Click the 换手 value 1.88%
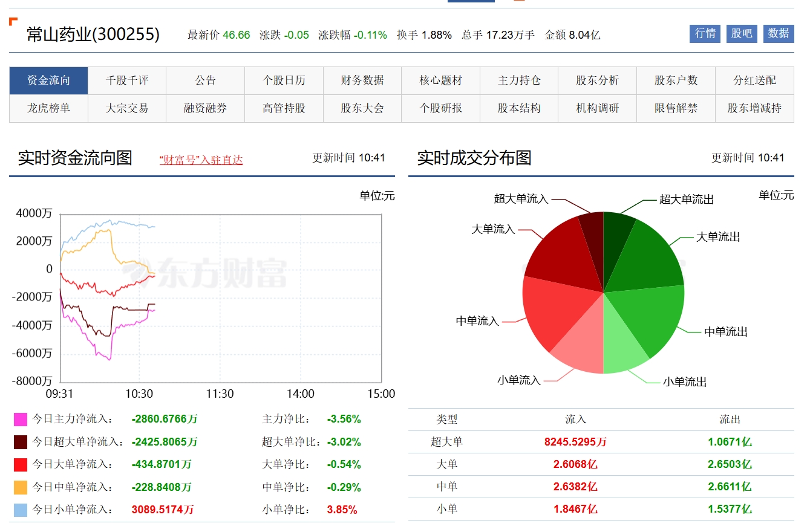The image size is (810, 532). pyautogui.click(x=437, y=35)
